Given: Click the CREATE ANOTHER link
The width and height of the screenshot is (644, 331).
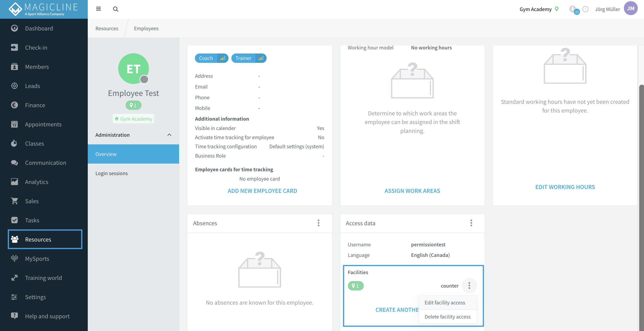Looking at the screenshot, I should coord(397,309).
